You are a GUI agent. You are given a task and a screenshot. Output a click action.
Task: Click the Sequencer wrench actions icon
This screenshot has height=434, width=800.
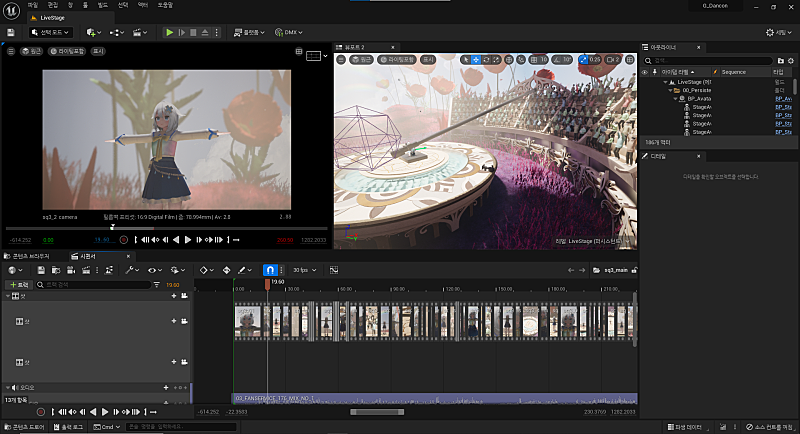(130, 270)
